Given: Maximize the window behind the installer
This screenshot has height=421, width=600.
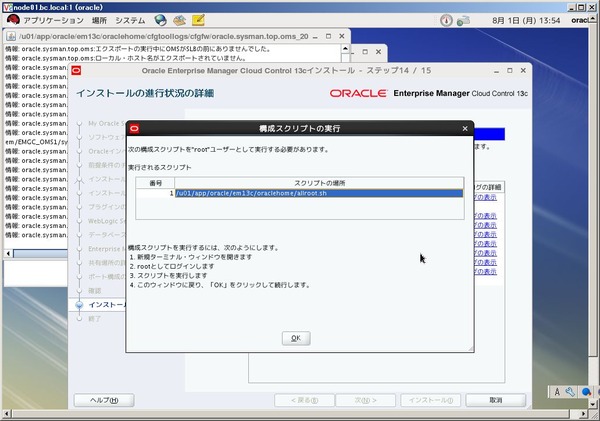Looking at the screenshot, I should coord(365,52).
